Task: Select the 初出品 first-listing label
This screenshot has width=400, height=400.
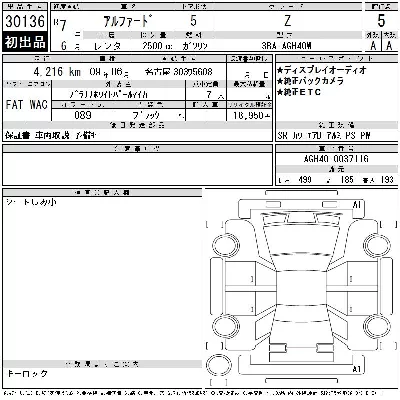Action: 25,42
